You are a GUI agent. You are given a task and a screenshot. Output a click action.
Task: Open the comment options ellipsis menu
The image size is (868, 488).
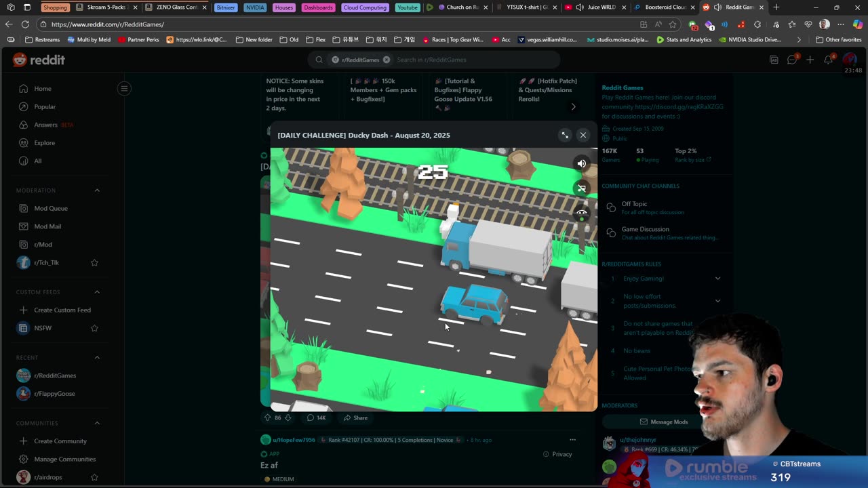pyautogui.click(x=572, y=440)
